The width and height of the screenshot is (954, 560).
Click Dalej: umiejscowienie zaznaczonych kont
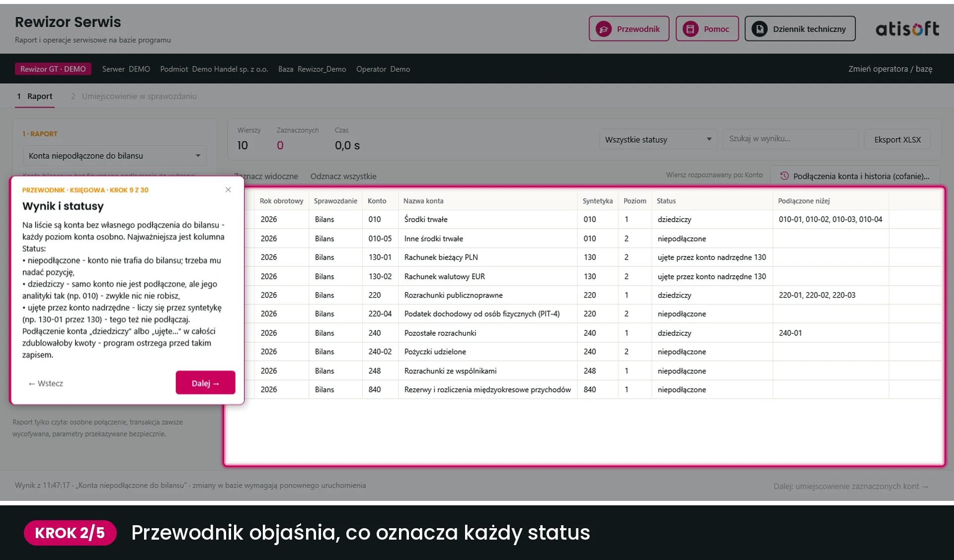click(851, 486)
